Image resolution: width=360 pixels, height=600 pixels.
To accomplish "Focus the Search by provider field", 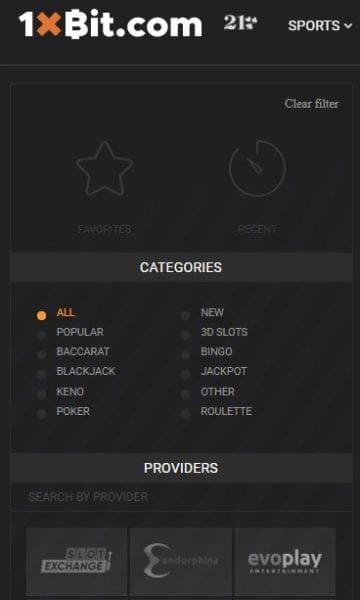I will point(181,497).
